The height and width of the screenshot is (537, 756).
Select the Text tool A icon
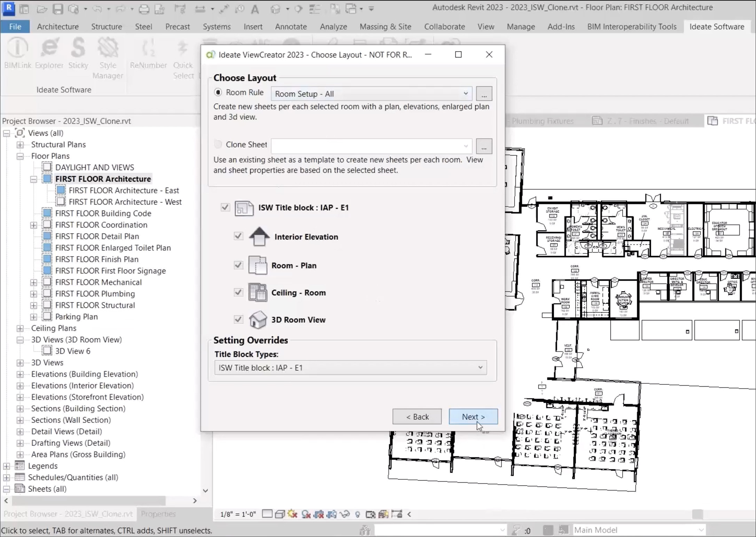point(255,9)
